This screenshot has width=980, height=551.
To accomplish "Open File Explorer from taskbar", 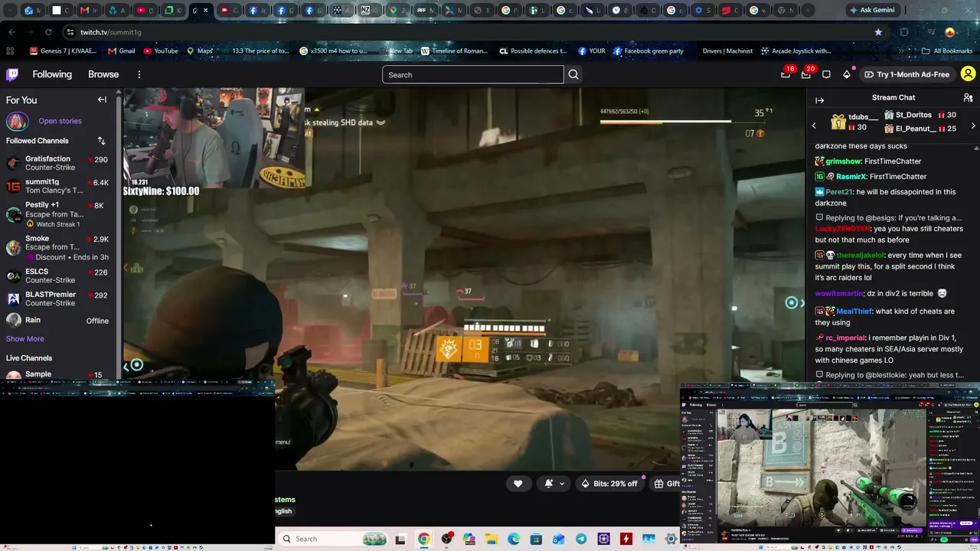I will (x=490, y=539).
